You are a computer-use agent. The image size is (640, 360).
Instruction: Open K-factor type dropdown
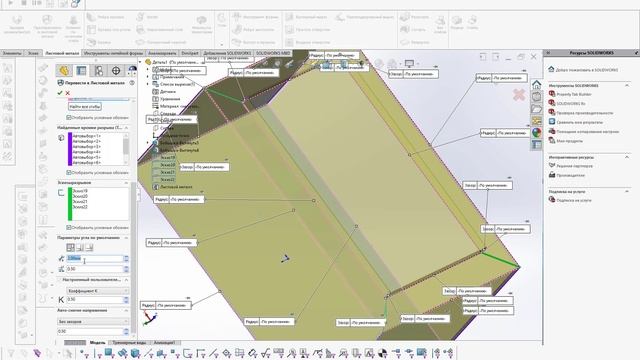tap(98, 291)
